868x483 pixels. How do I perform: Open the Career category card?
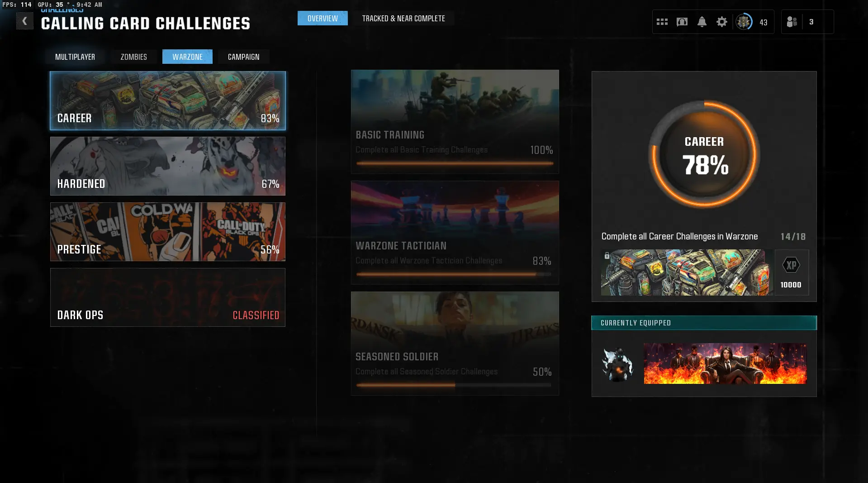(168, 100)
